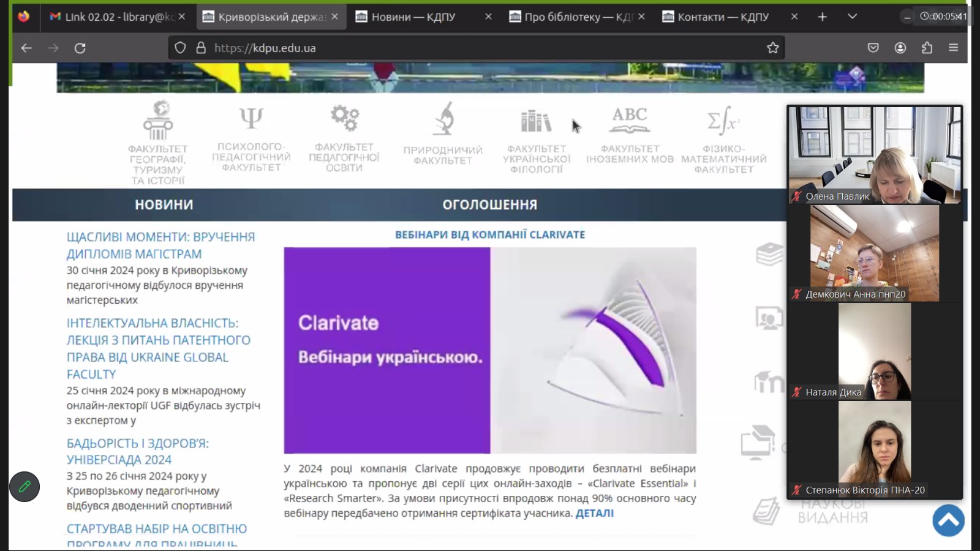
Task: Open Факультет української філології books icon
Action: [536, 121]
